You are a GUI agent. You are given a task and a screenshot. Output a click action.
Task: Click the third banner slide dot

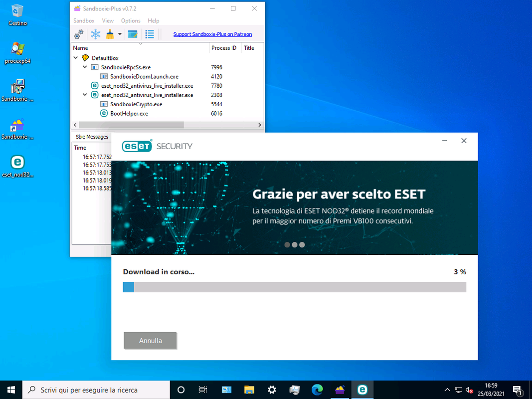pyautogui.click(x=302, y=244)
